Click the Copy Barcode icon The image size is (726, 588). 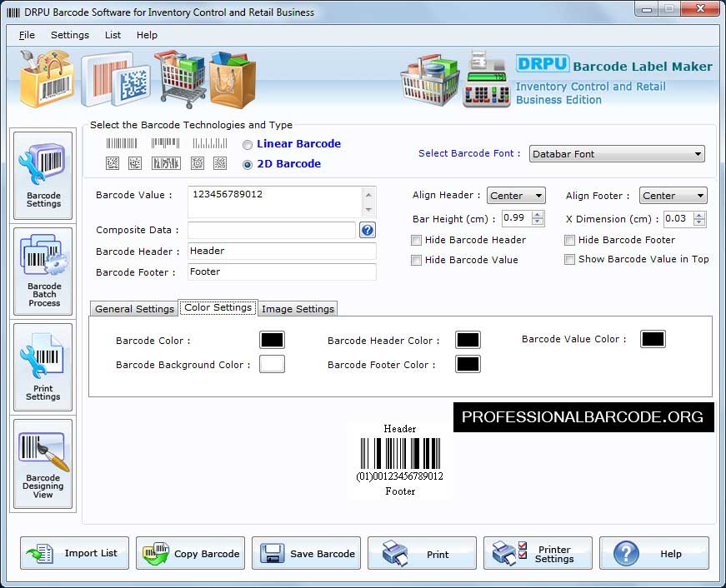(156, 553)
